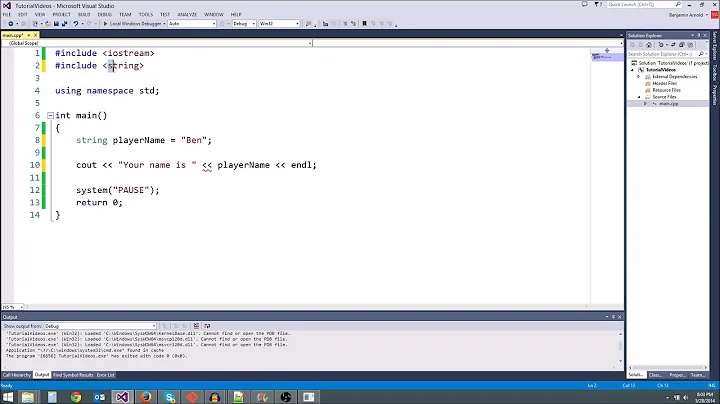Click the Windows Start button

click(x=8, y=397)
